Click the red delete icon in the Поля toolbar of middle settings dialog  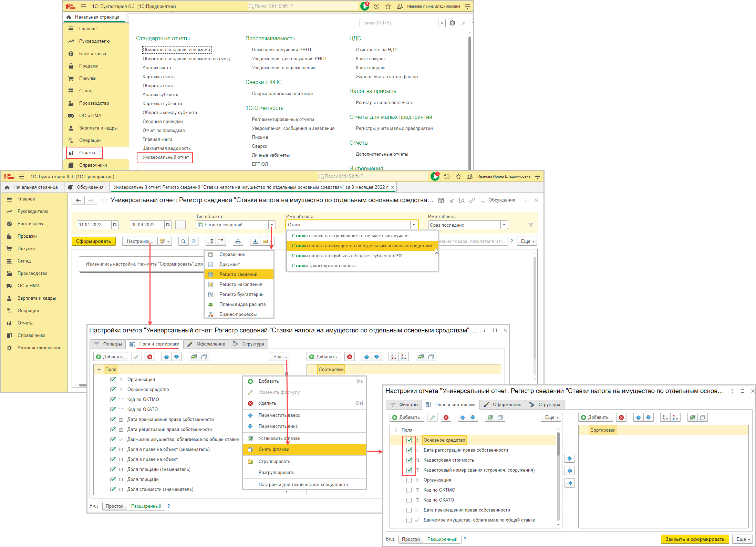[150, 357]
